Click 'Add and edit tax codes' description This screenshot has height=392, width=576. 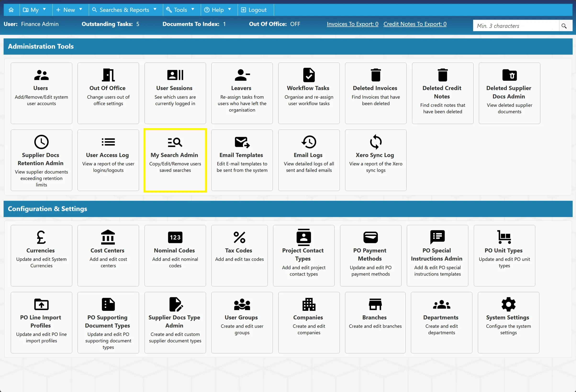pos(239,259)
